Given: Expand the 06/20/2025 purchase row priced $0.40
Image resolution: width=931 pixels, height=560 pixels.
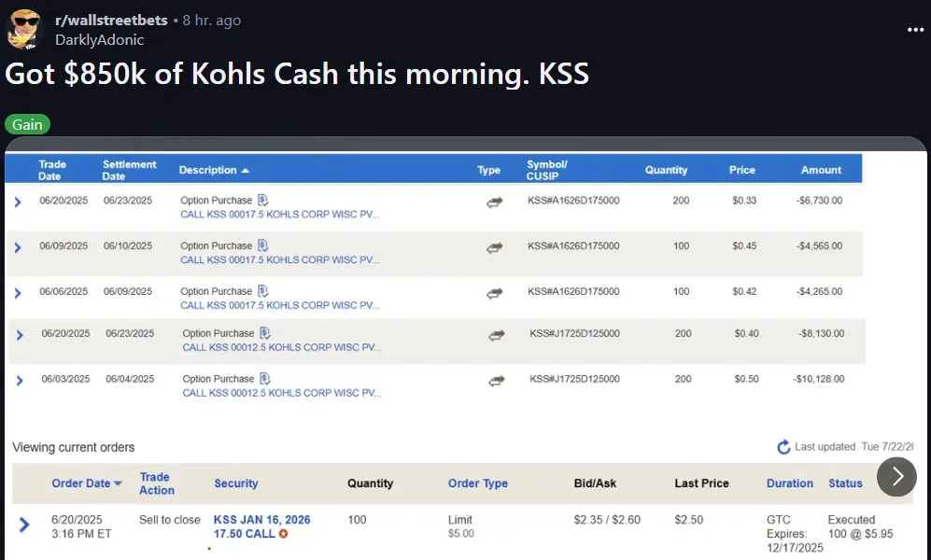Looking at the screenshot, I should pos(21,335).
